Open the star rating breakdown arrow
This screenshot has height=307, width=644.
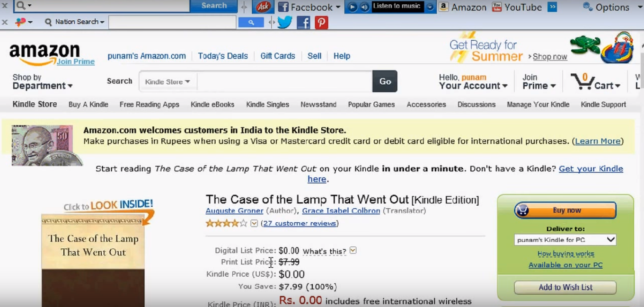(254, 223)
